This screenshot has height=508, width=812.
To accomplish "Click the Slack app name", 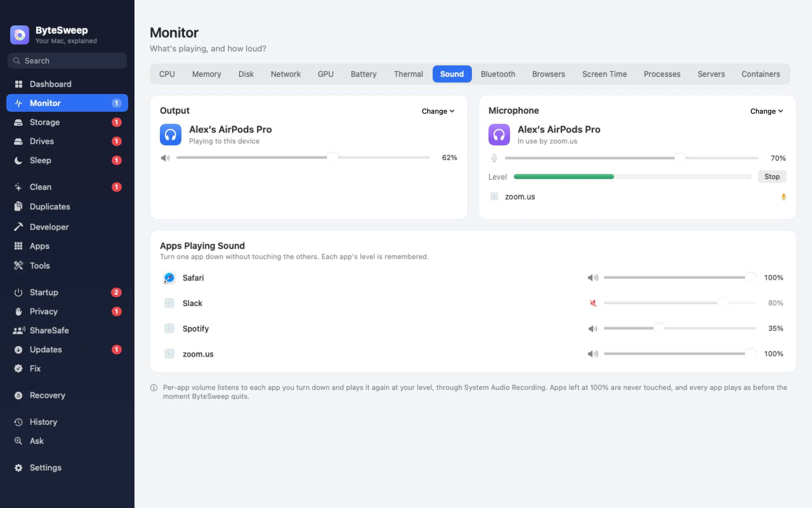I will (x=192, y=304).
